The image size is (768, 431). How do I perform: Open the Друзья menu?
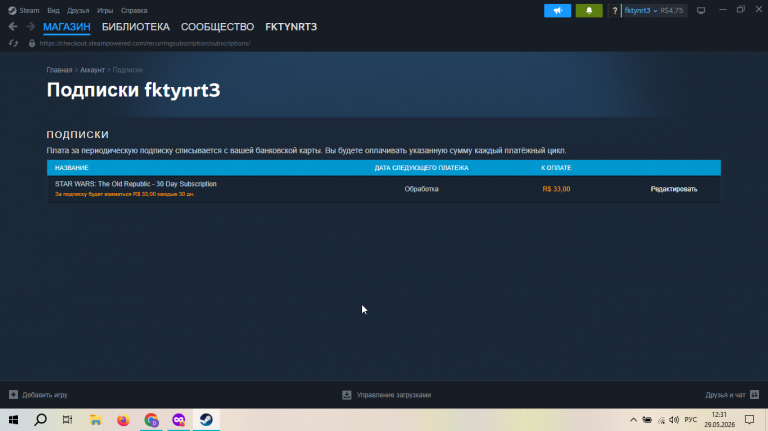pyautogui.click(x=78, y=10)
